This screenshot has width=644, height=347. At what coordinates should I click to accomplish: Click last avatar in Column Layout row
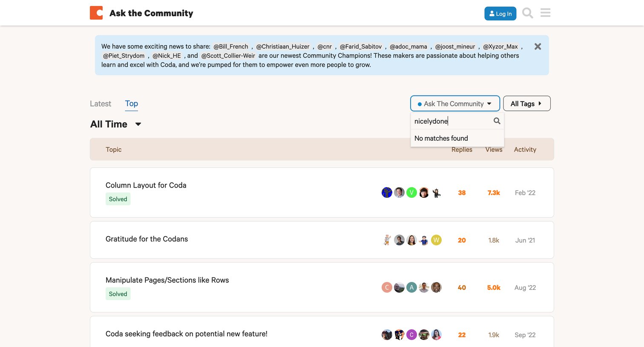click(436, 193)
